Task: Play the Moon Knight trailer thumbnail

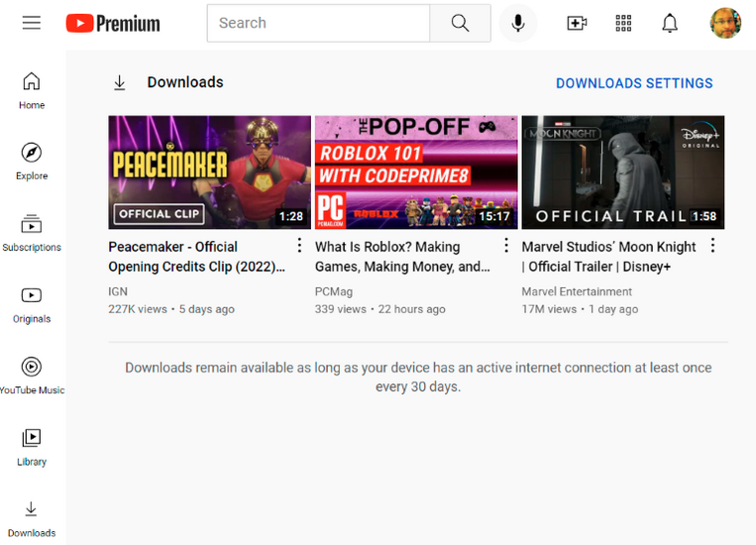Action: [x=622, y=172]
